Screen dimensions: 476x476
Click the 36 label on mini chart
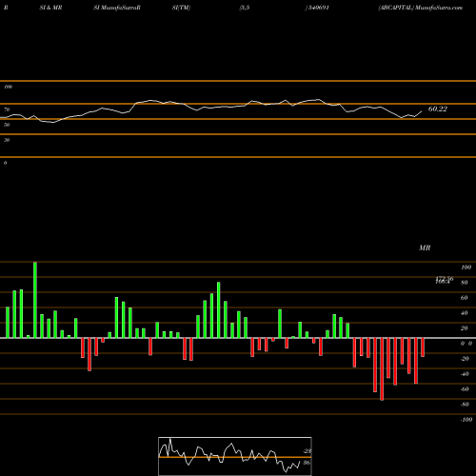(x=307, y=463)
